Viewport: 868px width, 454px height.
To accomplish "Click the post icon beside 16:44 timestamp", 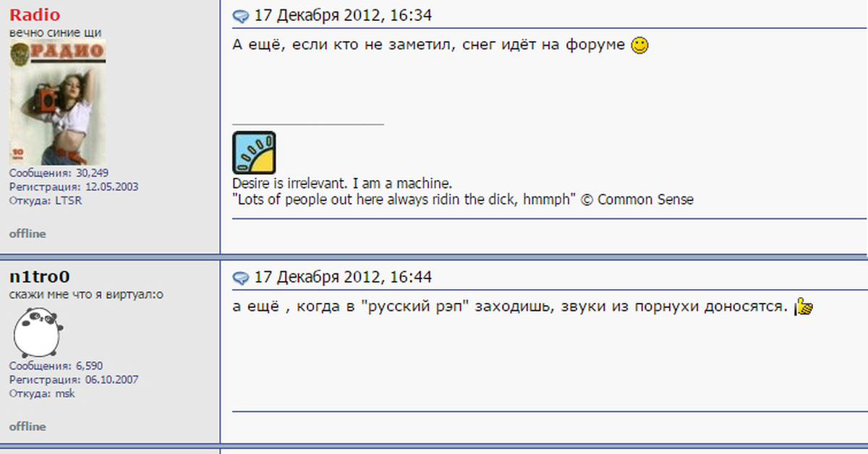I will tap(241, 278).
